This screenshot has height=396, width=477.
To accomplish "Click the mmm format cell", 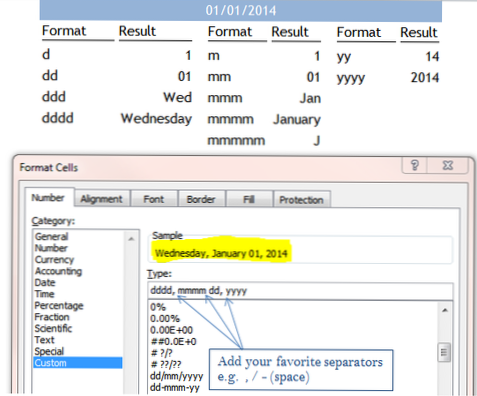I will [x=225, y=98].
